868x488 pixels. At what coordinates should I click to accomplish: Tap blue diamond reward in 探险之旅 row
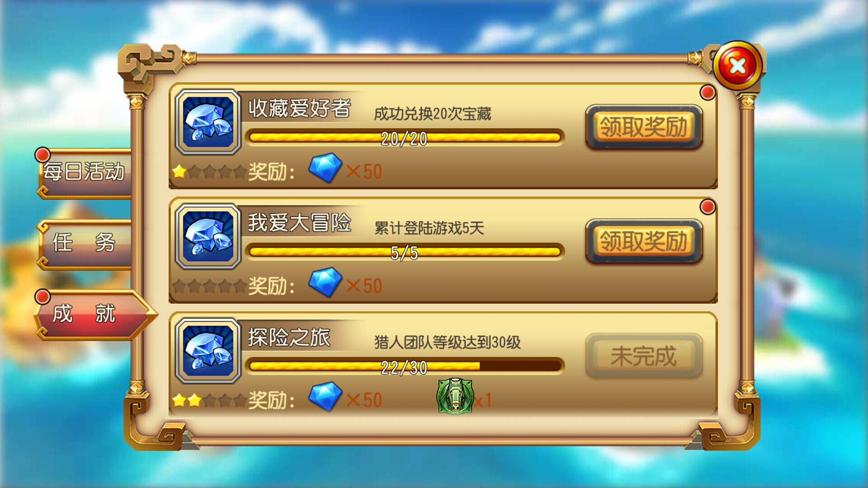[x=325, y=397]
